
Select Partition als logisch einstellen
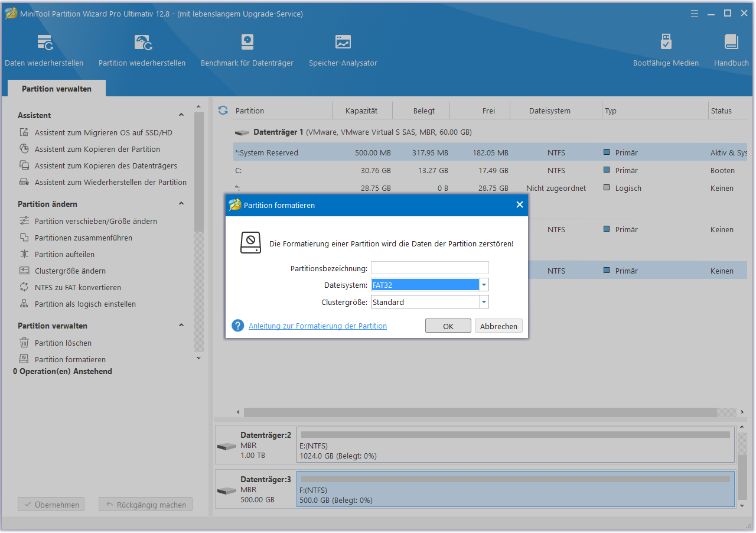point(85,304)
